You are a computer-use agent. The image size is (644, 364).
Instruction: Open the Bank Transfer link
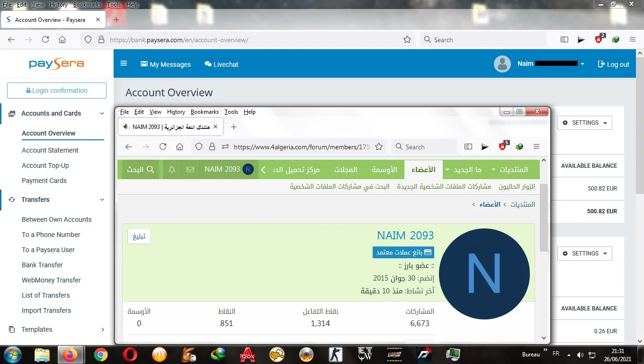(42, 265)
